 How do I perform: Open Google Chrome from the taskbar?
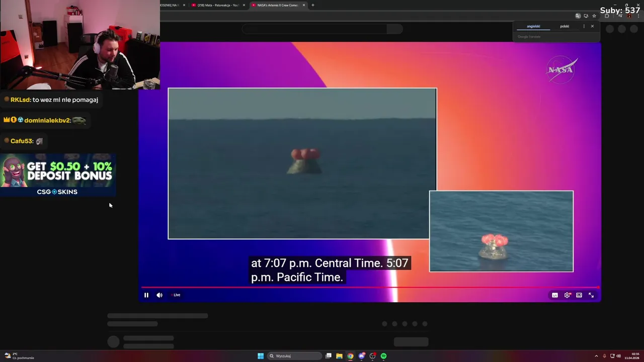350,356
